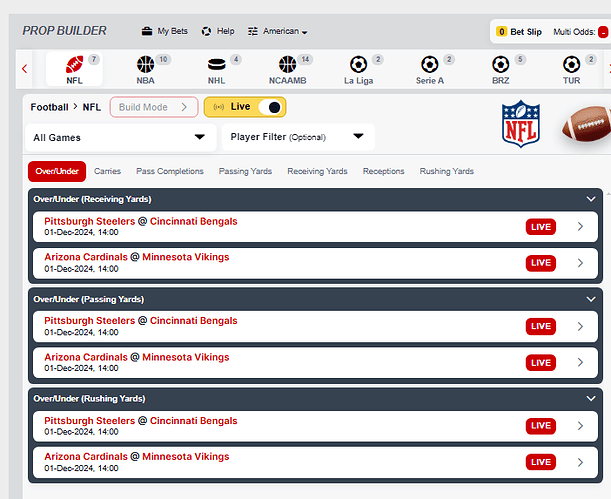Open the All Games dropdown

click(118, 137)
